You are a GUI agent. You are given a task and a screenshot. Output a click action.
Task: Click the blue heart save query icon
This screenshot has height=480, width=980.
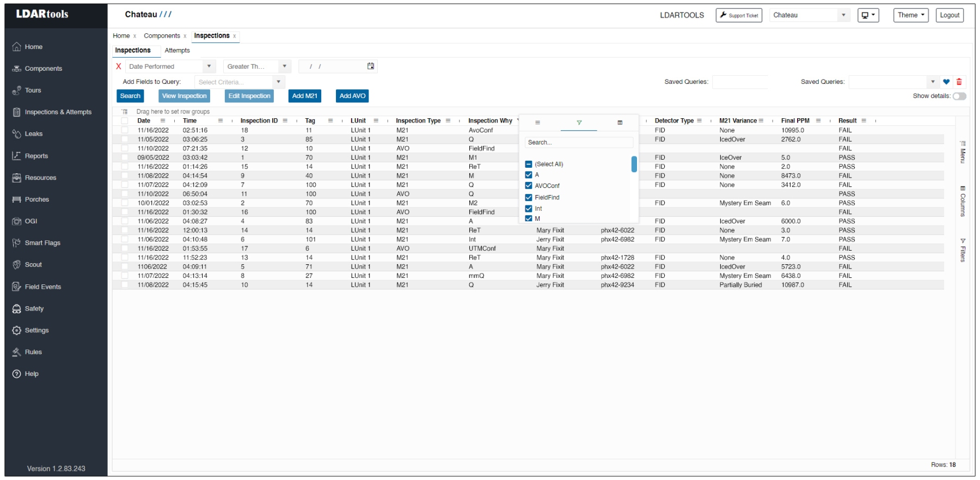point(946,82)
